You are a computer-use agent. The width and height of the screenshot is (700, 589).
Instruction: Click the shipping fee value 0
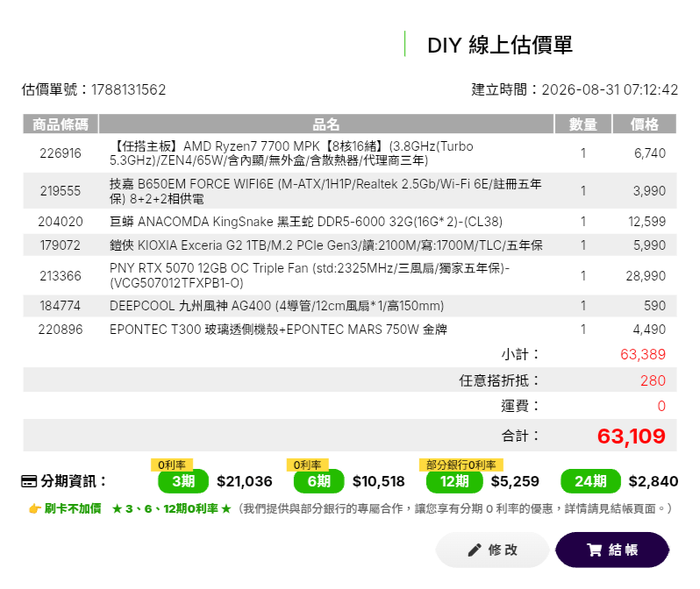[661, 406]
